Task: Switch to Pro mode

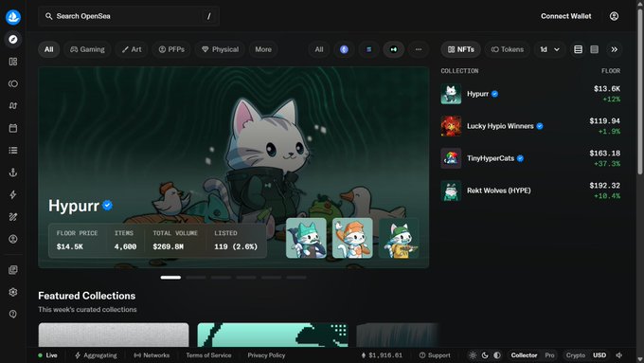Action: pos(549,355)
